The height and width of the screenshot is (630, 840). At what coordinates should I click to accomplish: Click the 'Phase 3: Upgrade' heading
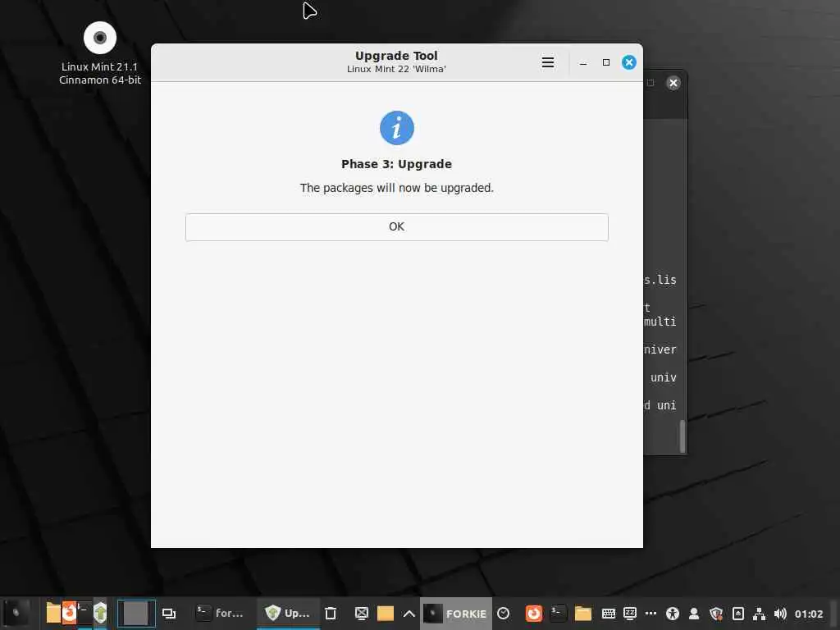click(396, 164)
